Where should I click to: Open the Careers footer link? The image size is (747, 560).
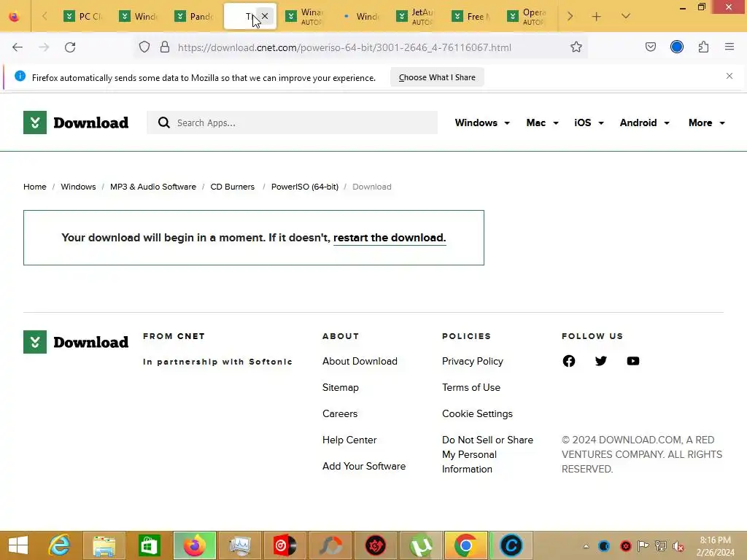340,414
